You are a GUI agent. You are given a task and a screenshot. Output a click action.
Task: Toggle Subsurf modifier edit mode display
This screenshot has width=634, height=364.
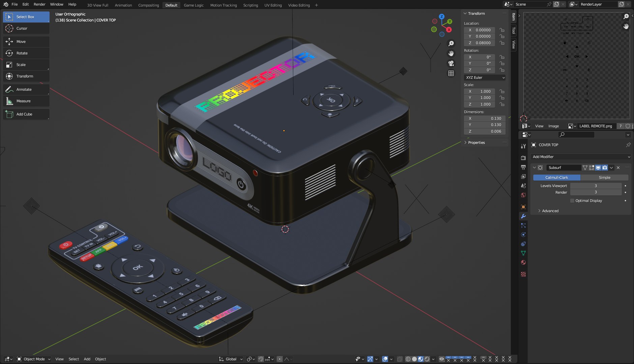point(592,168)
